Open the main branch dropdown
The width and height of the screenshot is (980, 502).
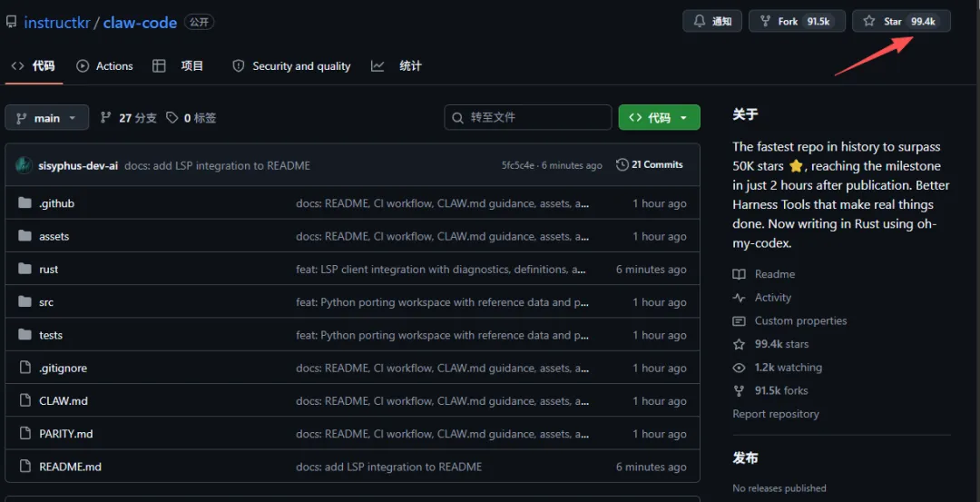click(x=47, y=118)
